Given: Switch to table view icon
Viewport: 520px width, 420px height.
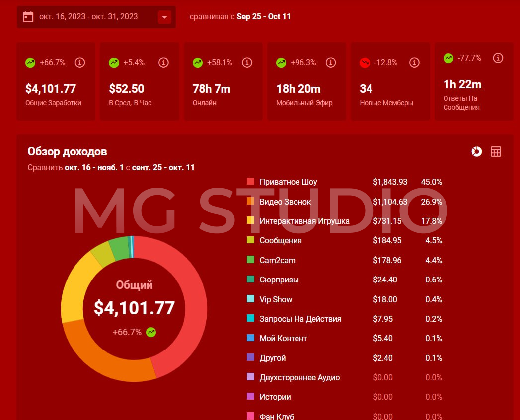Looking at the screenshot, I should click(496, 152).
